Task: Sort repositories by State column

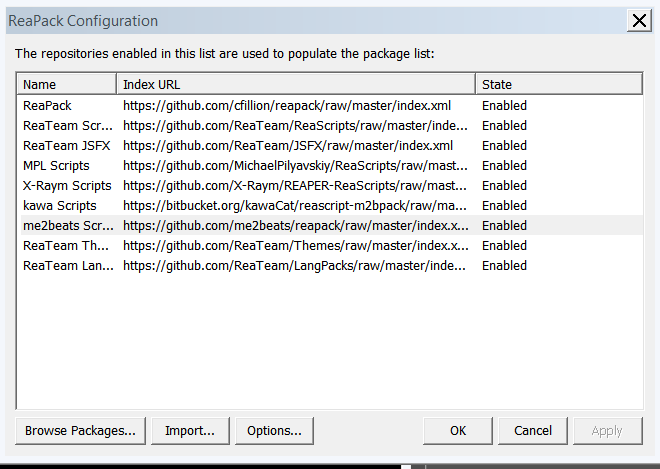Action: (x=558, y=85)
